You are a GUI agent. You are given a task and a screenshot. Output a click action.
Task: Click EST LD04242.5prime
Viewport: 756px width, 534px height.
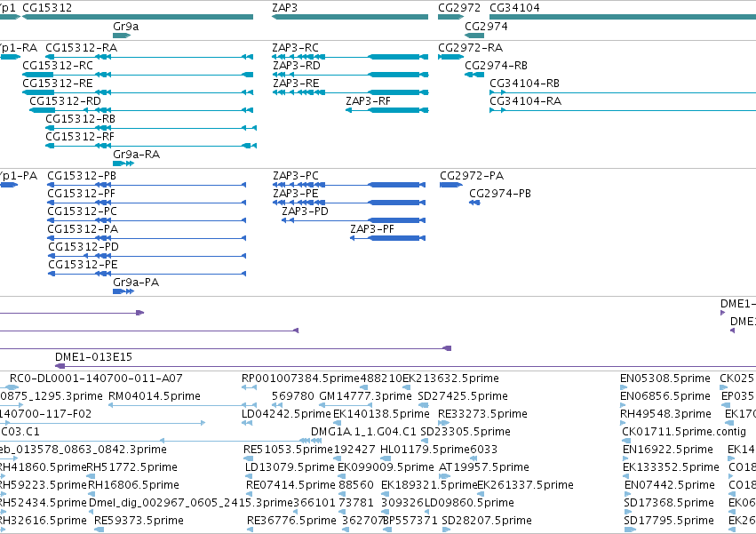click(286, 414)
